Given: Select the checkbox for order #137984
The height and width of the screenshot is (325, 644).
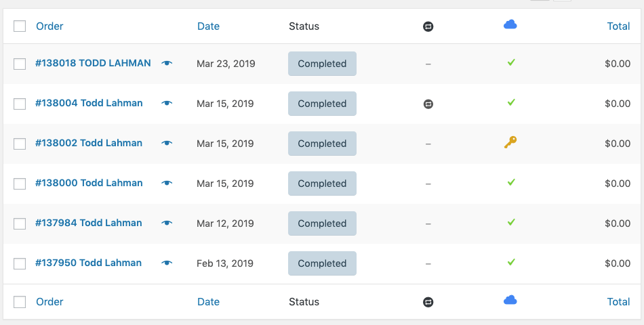Looking at the screenshot, I should (20, 223).
